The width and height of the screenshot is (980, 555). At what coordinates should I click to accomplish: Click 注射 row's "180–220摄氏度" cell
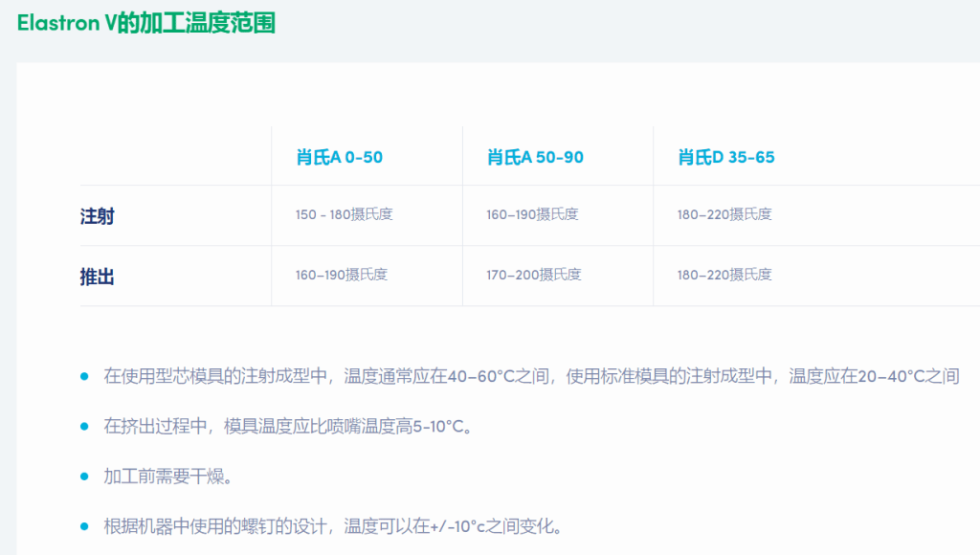click(724, 214)
